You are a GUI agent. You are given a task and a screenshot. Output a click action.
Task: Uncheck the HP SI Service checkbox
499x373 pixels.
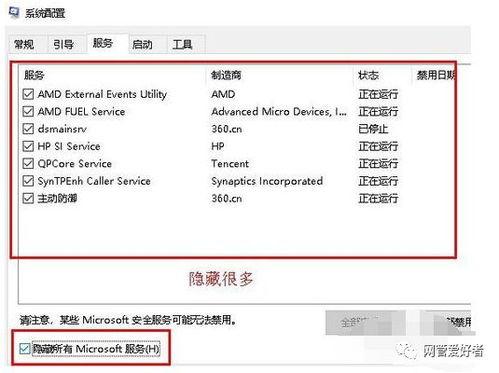(28, 146)
